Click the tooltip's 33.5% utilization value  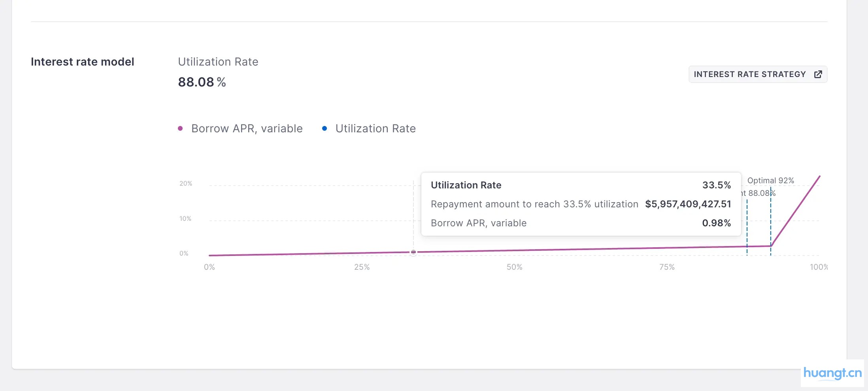[x=716, y=185]
